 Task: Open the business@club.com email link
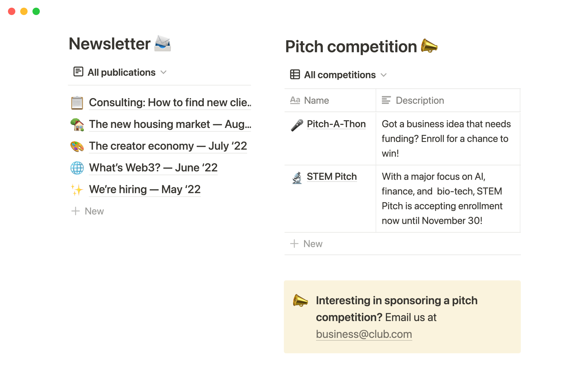[364, 334]
